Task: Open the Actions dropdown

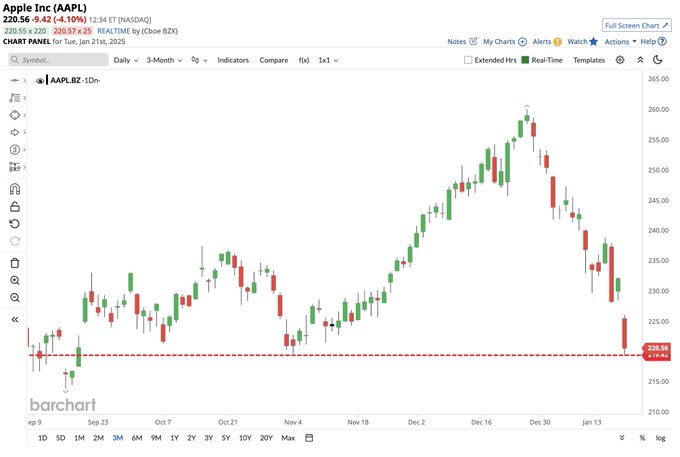Action: click(621, 42)
